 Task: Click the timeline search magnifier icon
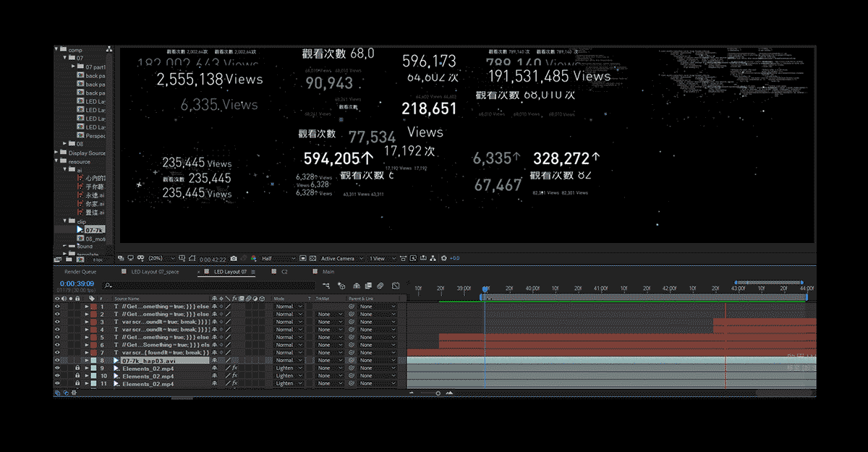click(107, 285)
